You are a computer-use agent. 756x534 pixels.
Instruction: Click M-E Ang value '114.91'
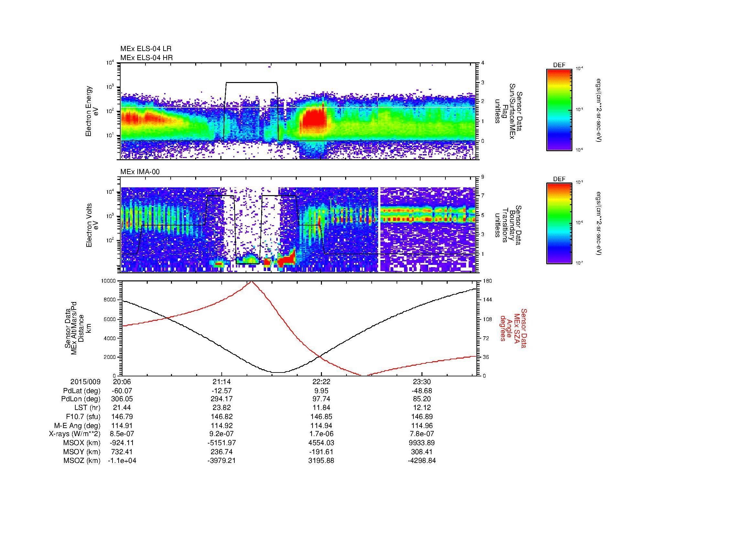pyautogui.click(x=122, y=426)
